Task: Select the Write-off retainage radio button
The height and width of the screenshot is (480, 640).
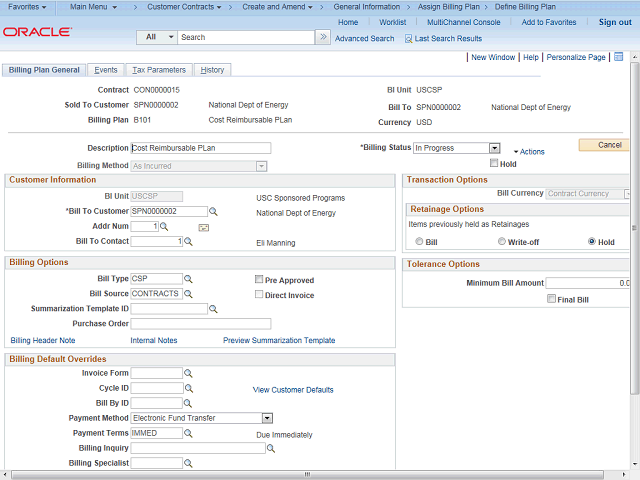Action: point(502,242)
